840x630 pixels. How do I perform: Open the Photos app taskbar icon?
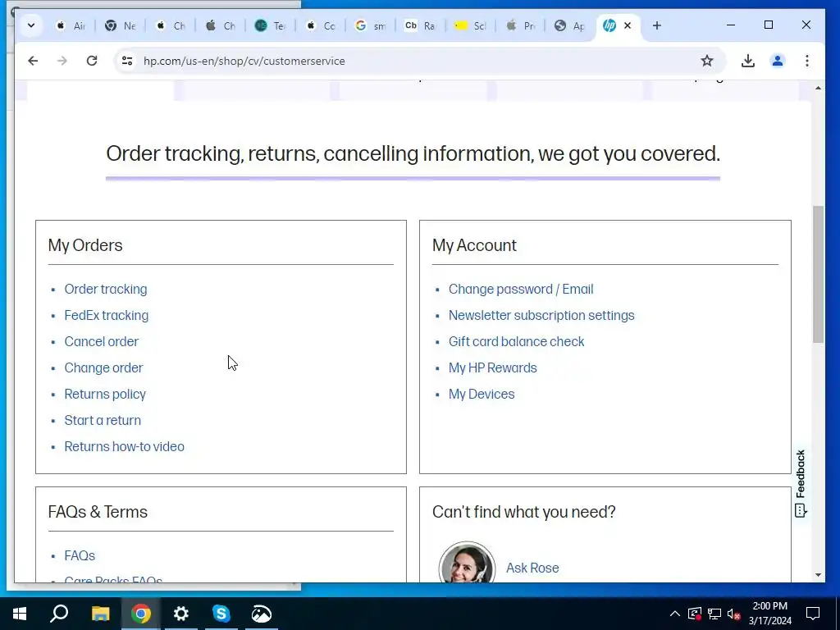[x=262, y=614]
